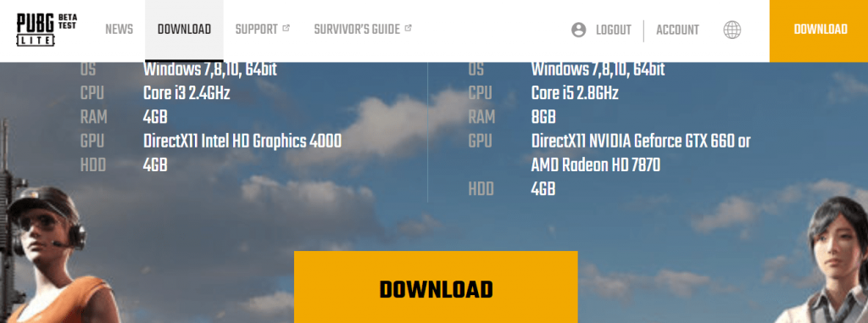Open the Account page

(x=677, y=31)
